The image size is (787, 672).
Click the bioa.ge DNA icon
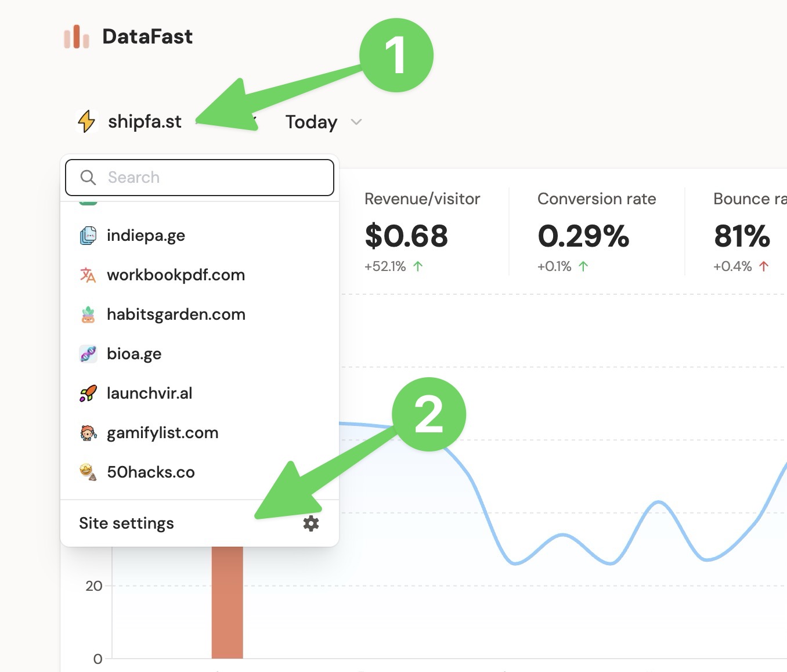coord(88,354)
